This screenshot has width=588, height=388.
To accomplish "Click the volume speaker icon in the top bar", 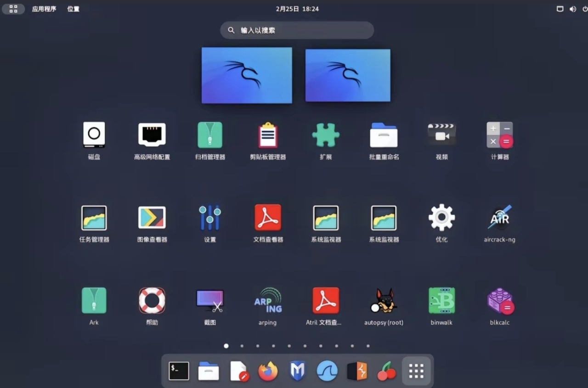I will tap(573, 9).
